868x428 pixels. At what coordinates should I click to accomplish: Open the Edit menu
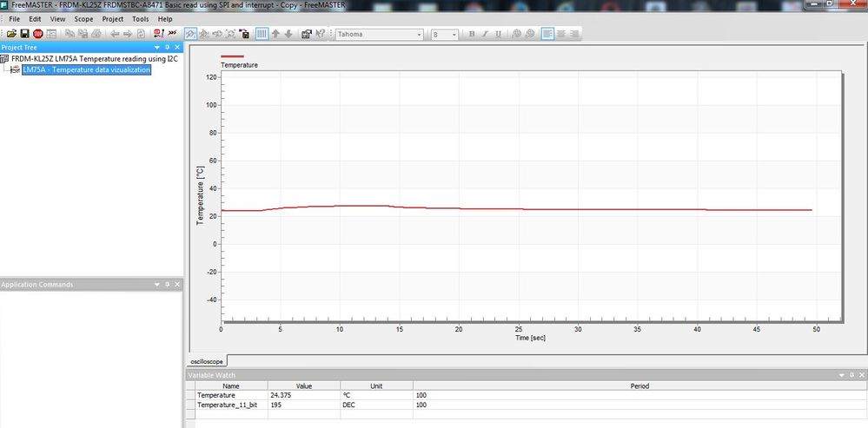35,19
